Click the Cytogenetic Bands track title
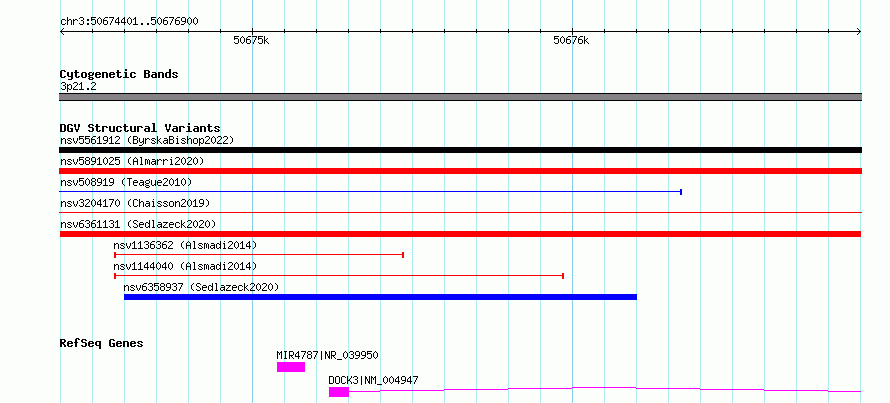The image size is (890, 403). (119, 74)
